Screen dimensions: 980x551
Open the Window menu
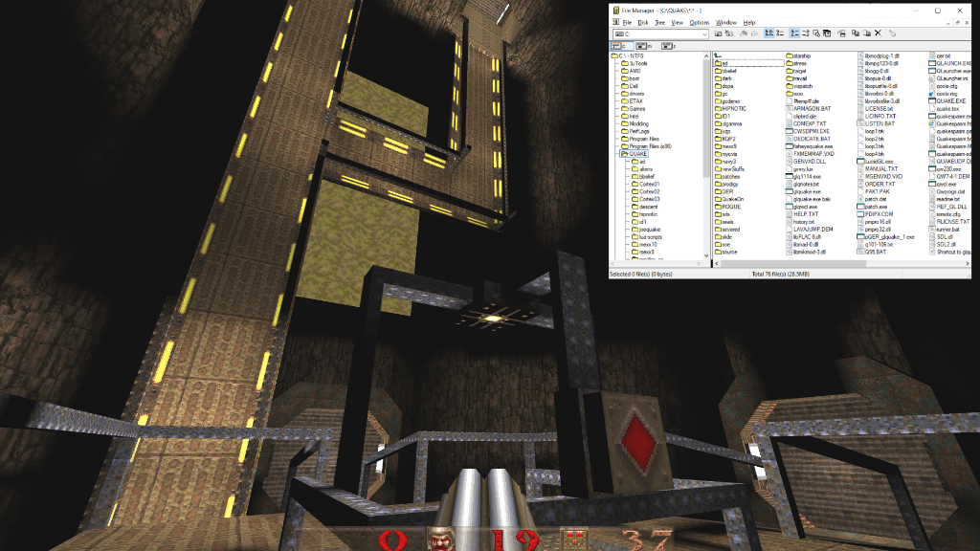click(726, 23)
